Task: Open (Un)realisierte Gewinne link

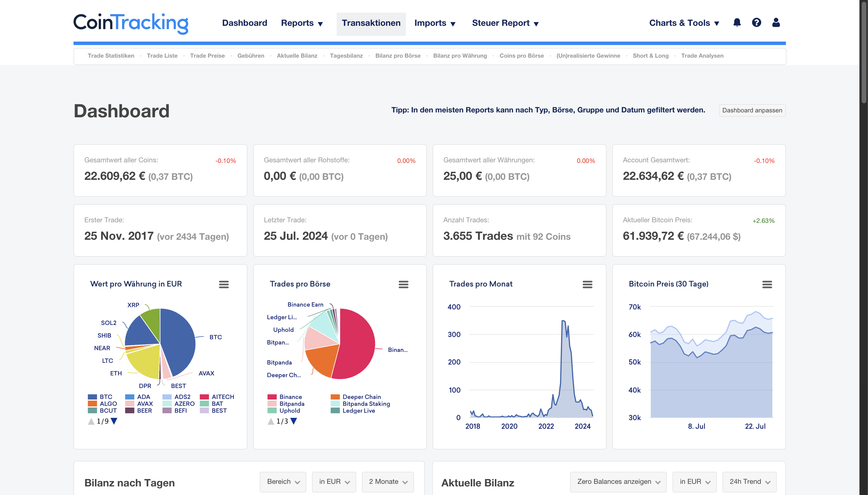Action: [x=588, y=56]
